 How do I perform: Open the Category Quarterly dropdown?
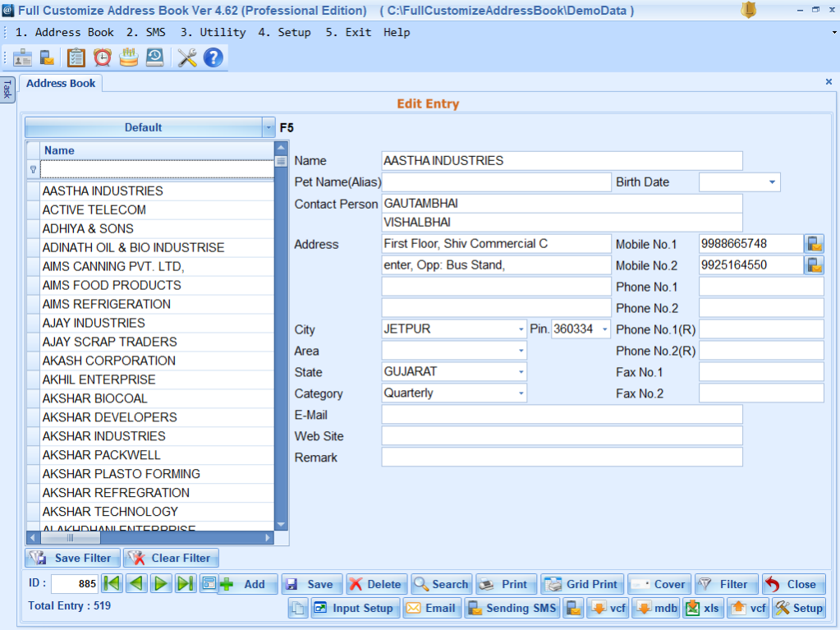pyautogui.click(x=521, y=393)
